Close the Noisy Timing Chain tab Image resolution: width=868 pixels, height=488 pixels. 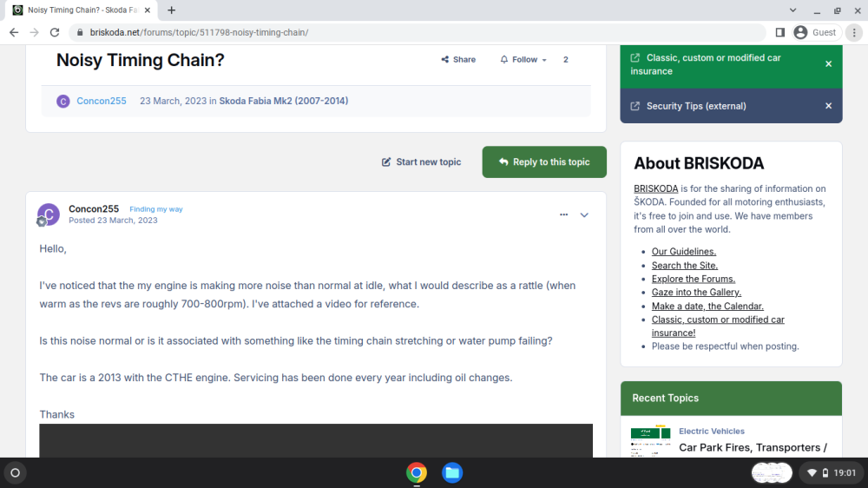[148, 10]
